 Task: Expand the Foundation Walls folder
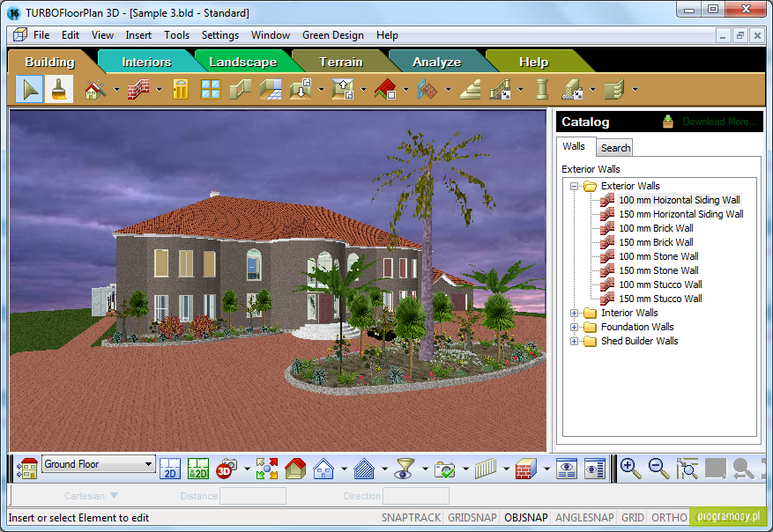(x=574, y=327)
